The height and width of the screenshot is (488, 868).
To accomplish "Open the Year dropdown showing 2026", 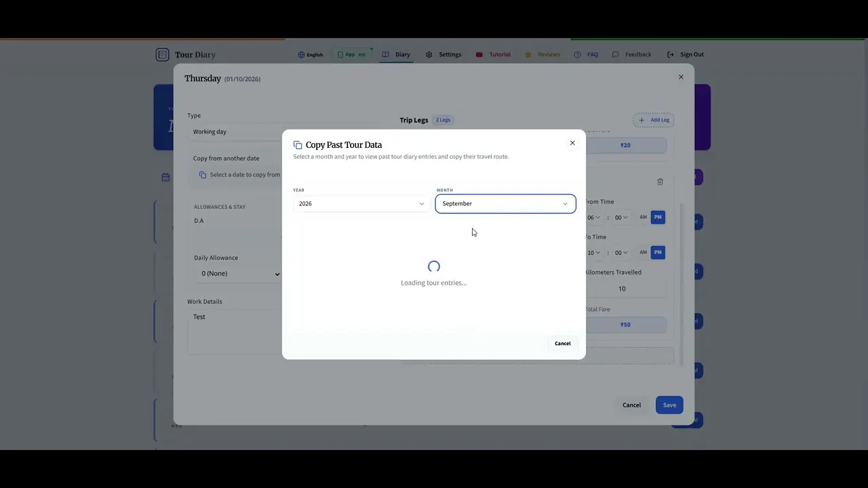I will point(361,204).
